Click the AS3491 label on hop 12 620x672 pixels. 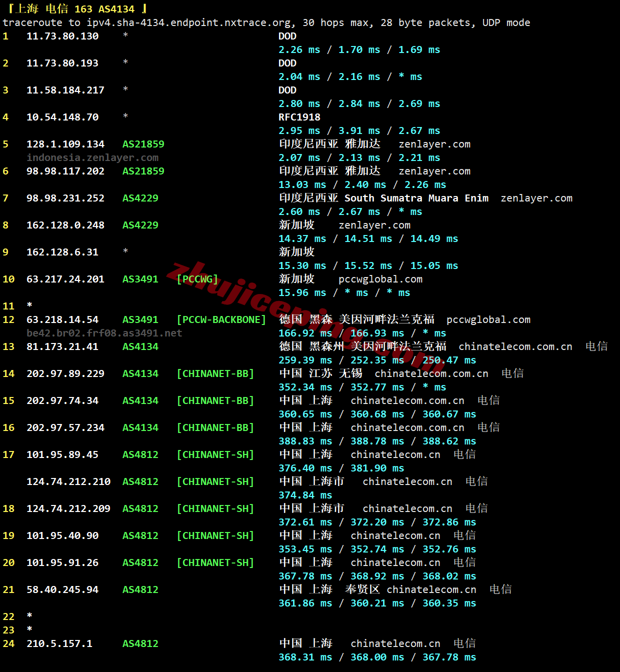[140, 319]
